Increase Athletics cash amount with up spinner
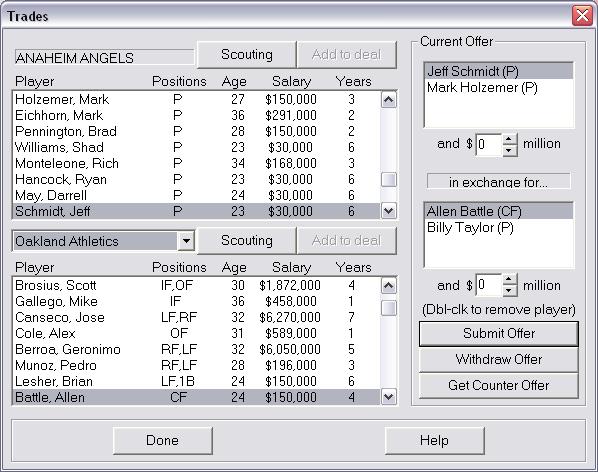Viewport: 598px width, 472px height. [x=509, y=280]
